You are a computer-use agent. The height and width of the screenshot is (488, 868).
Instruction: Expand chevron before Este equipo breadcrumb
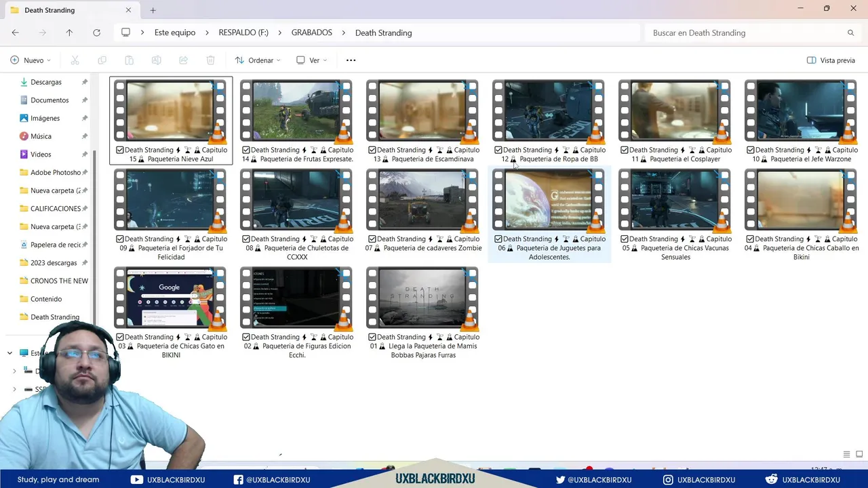click(142, 33)
